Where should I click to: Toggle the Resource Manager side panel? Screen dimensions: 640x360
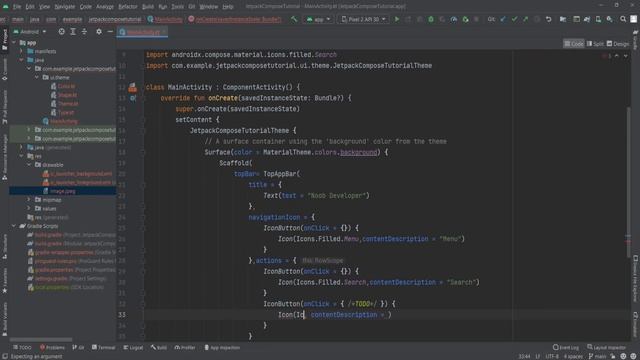coord(4,157)
